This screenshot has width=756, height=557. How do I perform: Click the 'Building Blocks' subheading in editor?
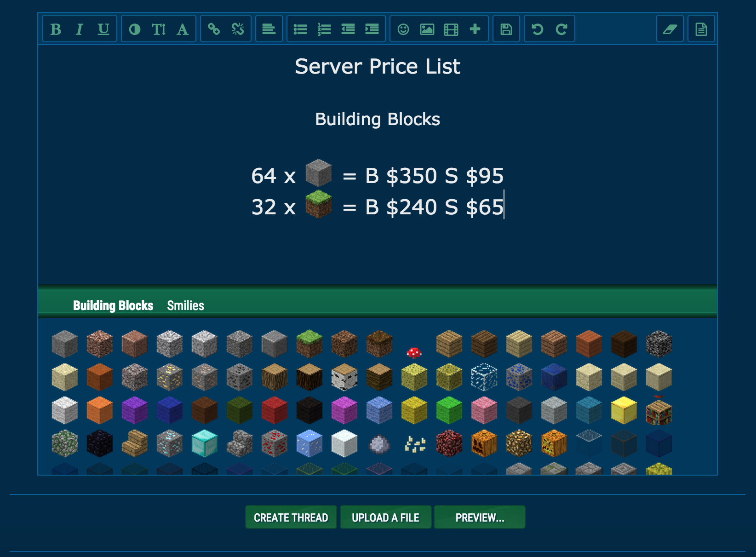[378, 120]
